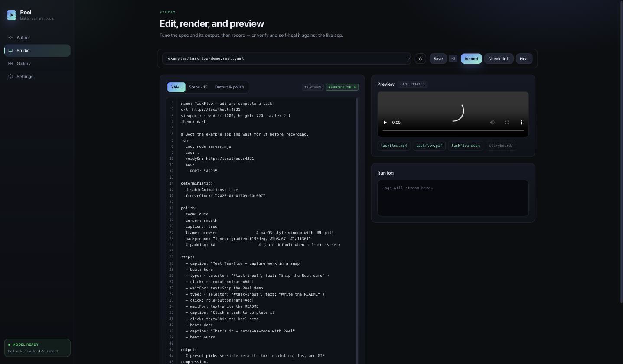Image resolution: width=623 pixels, height=364 pixels.
Task: Click the "disableAnimations: true" line
Action: 212,190
